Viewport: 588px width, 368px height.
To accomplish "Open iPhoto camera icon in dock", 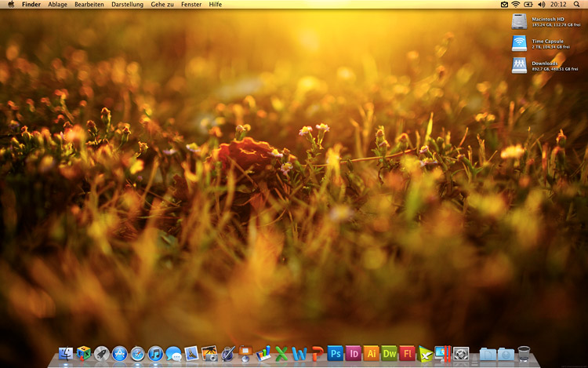I will pos(209,353).
